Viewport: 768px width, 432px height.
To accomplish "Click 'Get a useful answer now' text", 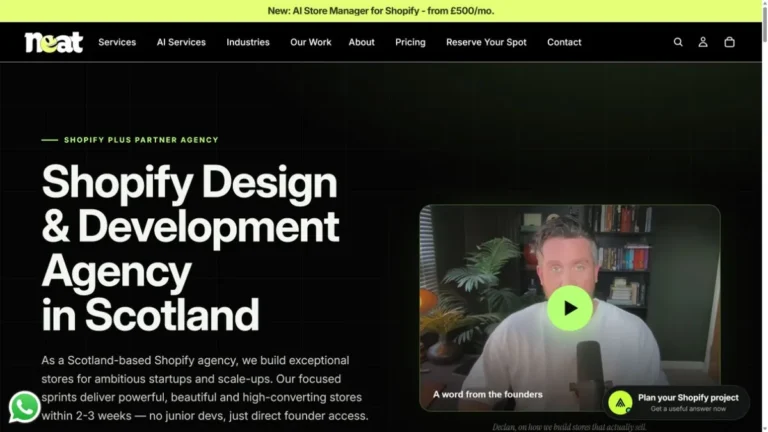I will (688, 409).
